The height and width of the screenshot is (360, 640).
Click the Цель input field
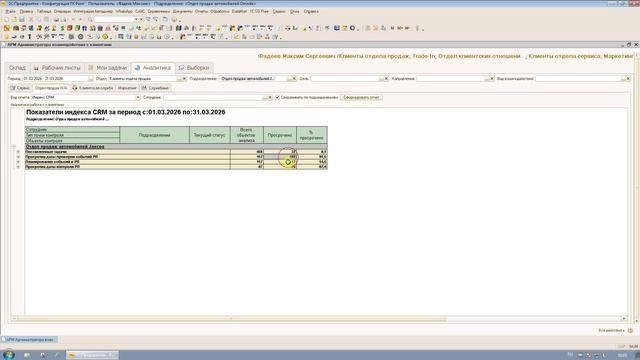pyautogui.click(x=344, y=78)
